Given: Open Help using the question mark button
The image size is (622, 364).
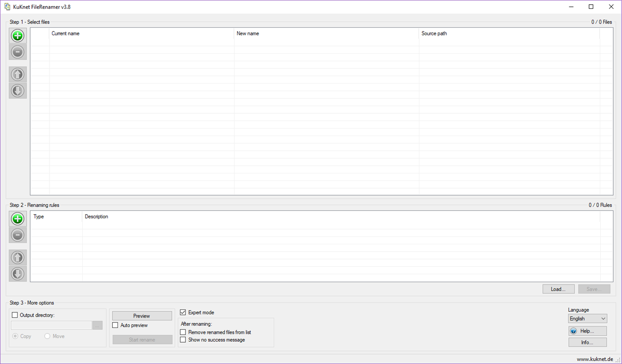Looking at the screenshot, I should [587, 331].
